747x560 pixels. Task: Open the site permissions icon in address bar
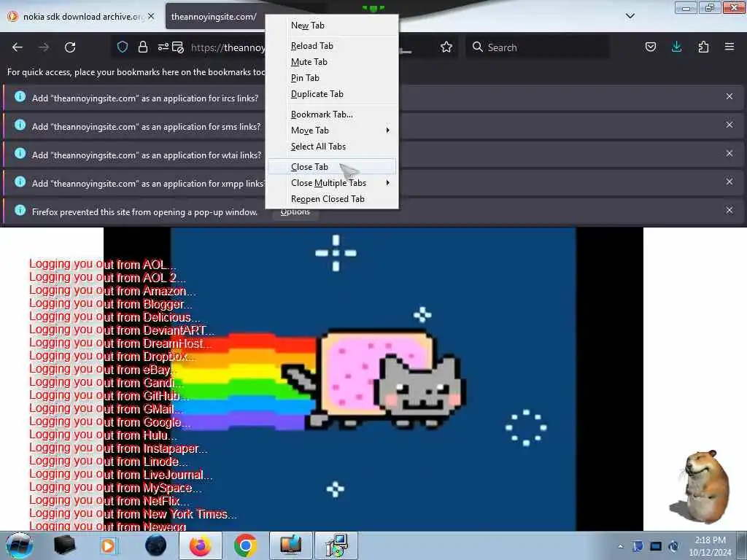click(x=163, y=47)
